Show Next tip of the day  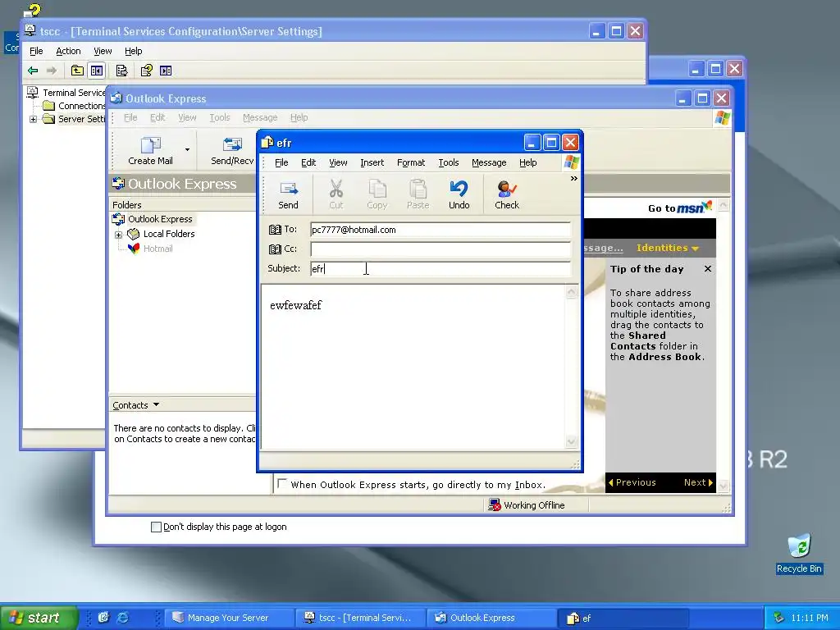[x=698, y=482]
